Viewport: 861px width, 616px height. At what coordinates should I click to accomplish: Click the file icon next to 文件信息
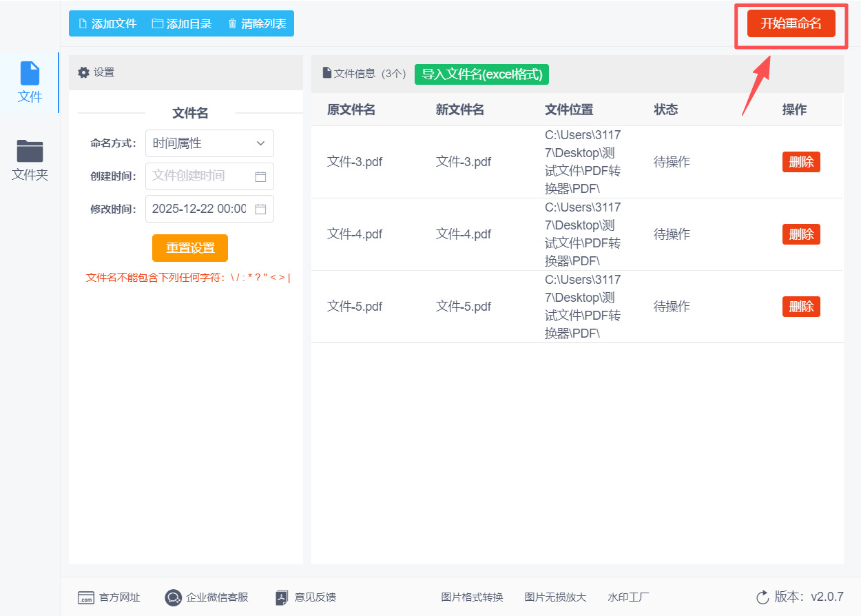tap(327, 73)
